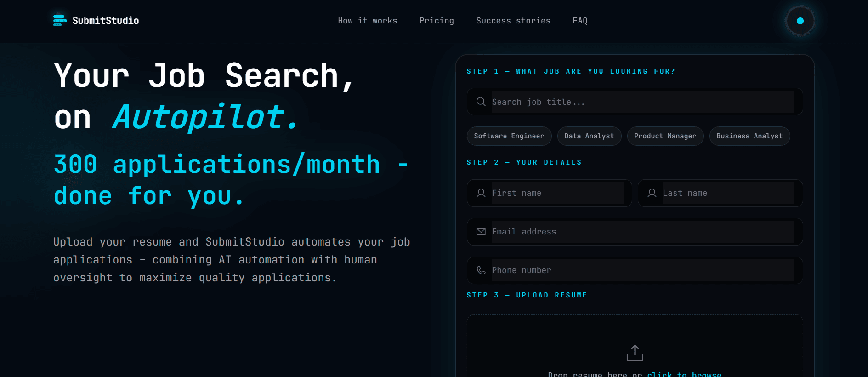The height and width of the screenshot is (377, 868).
Task: Open the FAQ nav link
Action: pyautogui.click(x=580, y=21)
